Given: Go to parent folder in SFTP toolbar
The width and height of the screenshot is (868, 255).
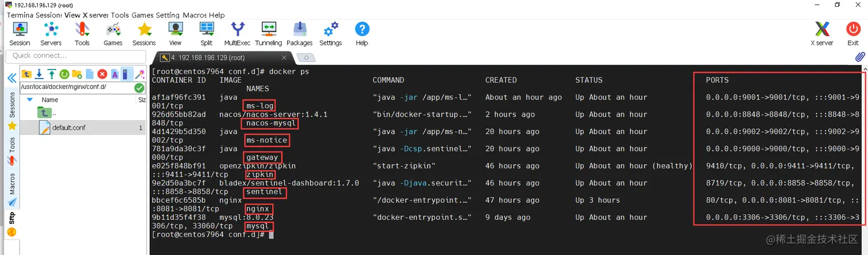Looking at the screenshot, I should pos(27,74).
